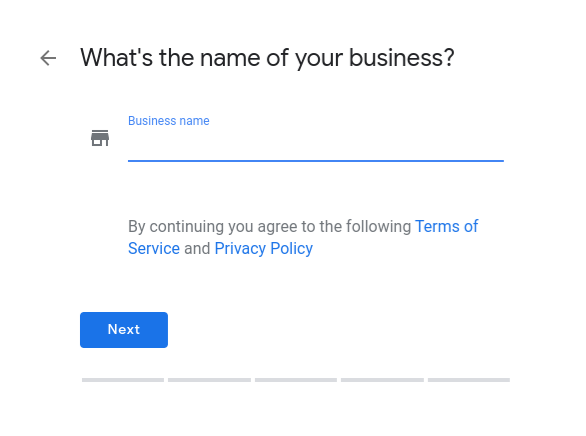Click the last progress bar segment
This screenshot has width=586, height=436.
469,380
